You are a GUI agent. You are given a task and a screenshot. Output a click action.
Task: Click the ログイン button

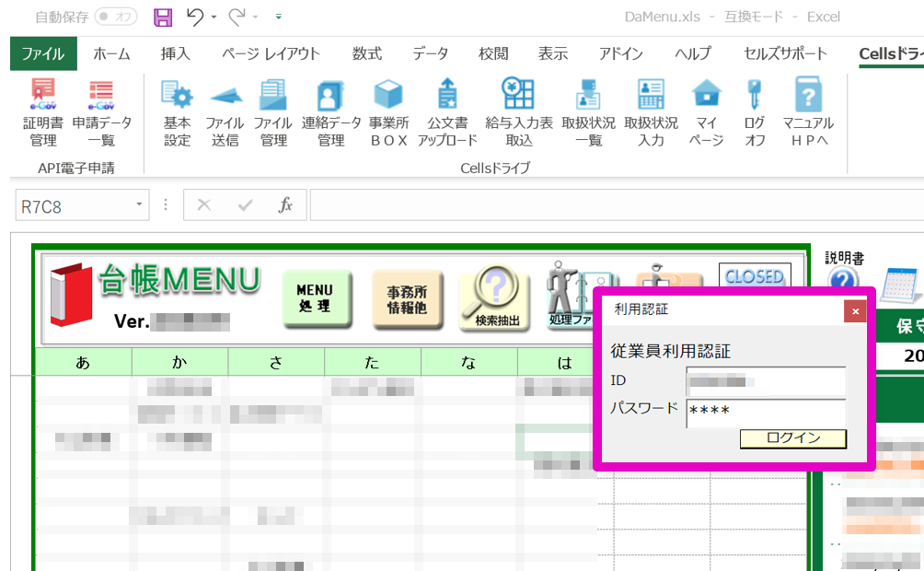(x=793, y=438)
